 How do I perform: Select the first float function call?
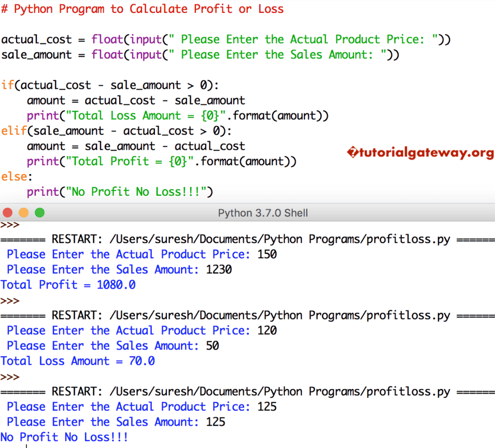pyautogui.click(x=107, y=39)
